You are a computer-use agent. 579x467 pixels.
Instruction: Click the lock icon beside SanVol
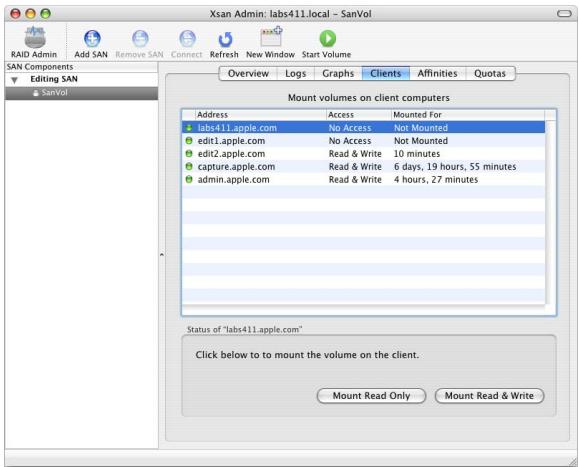[36, 93]
